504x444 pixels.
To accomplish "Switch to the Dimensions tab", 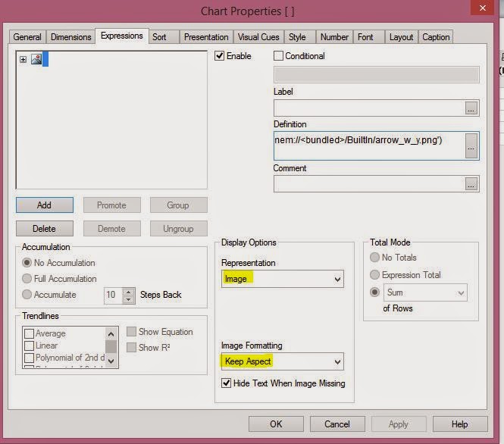I will point(71,37).
